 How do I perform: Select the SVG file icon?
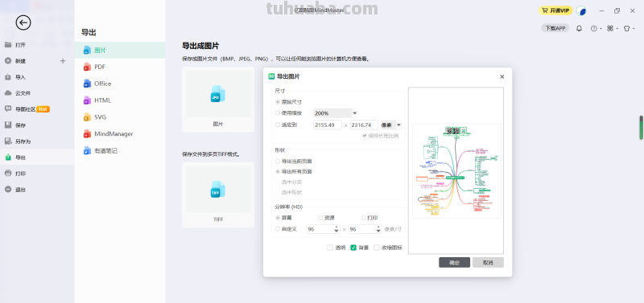point(87,117)
